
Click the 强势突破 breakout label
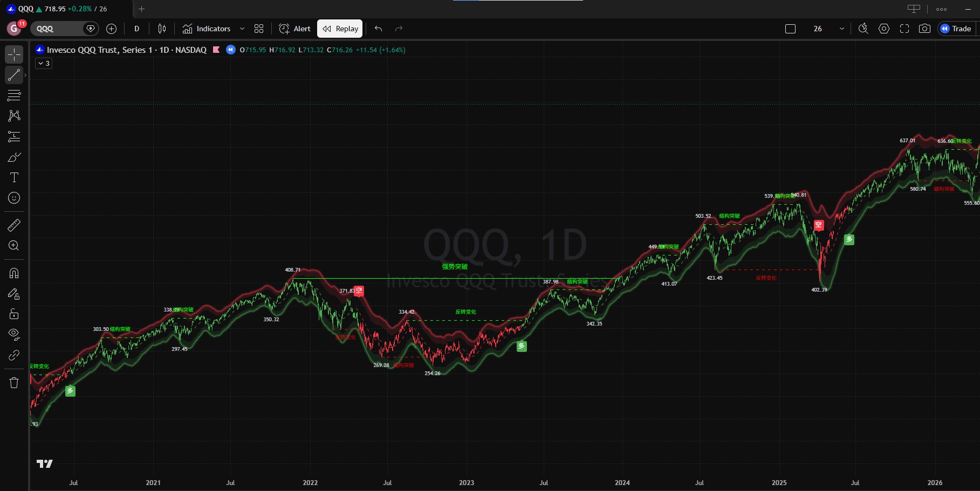(455, 266)
